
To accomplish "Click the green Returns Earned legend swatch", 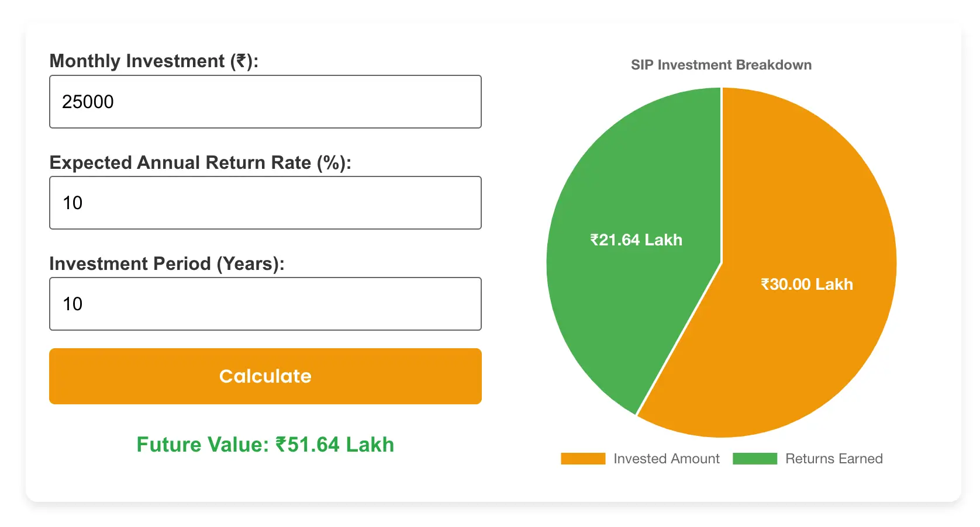I will [x=755, y=458].
